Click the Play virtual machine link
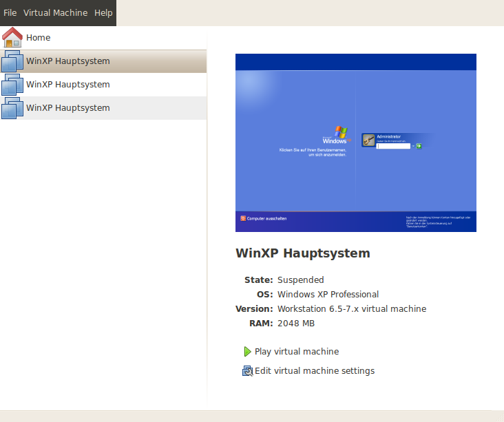The height and width of the screenshot is (422, 504). pos(296,352)
